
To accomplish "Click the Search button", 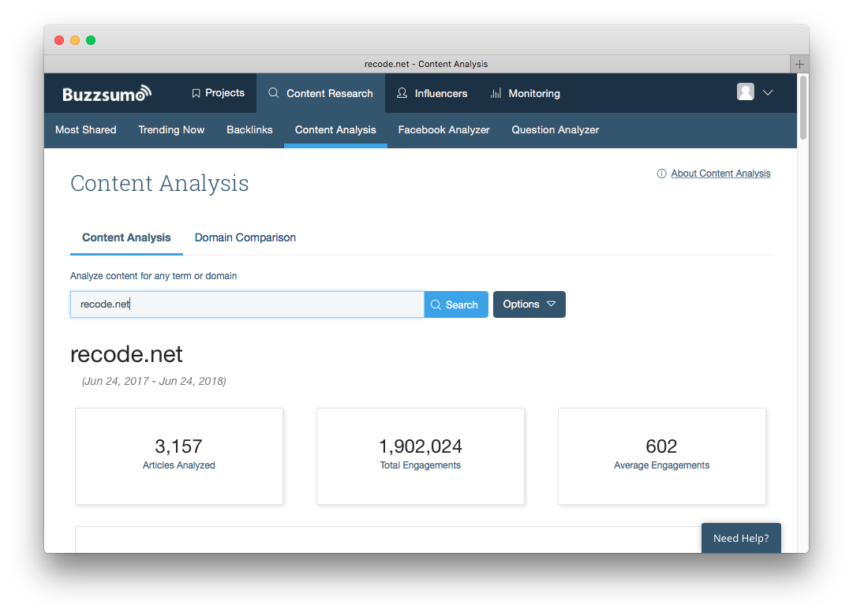I will pyautogui.click(x=456, y=304).
